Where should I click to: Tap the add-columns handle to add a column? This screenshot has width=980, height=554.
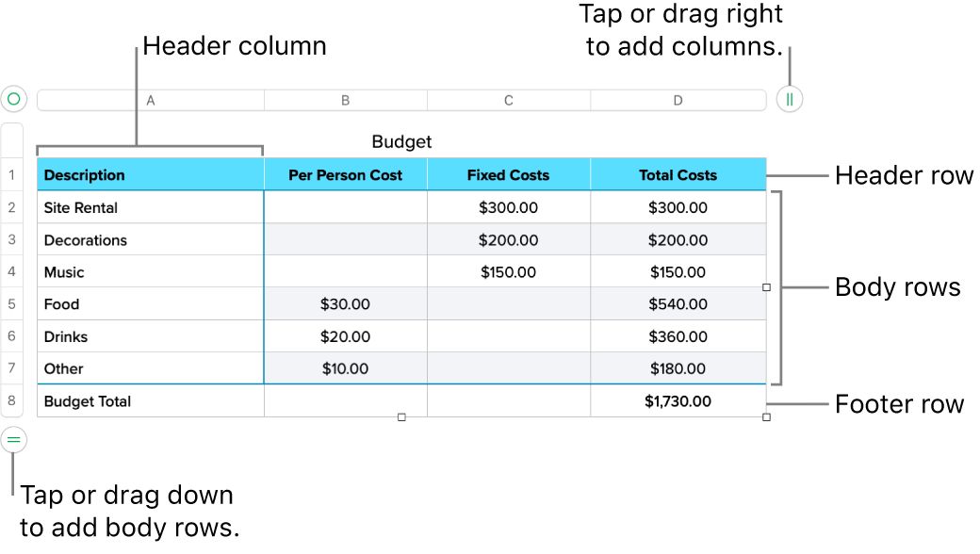[x=789, y=99]
